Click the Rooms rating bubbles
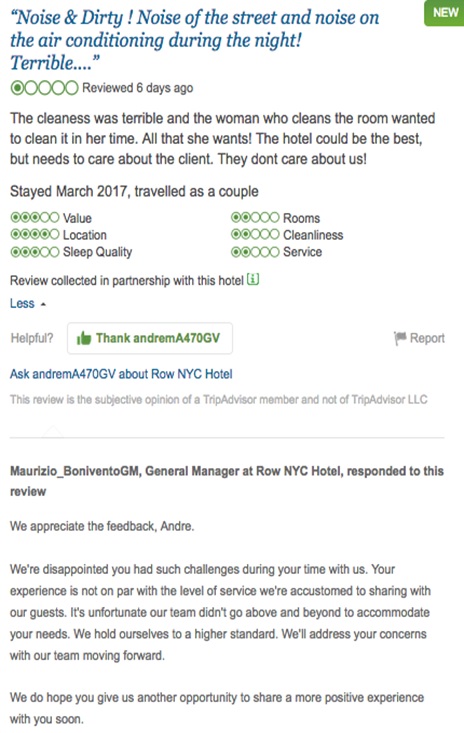Viewport: 464px width, 733px height. pos(255,218)
